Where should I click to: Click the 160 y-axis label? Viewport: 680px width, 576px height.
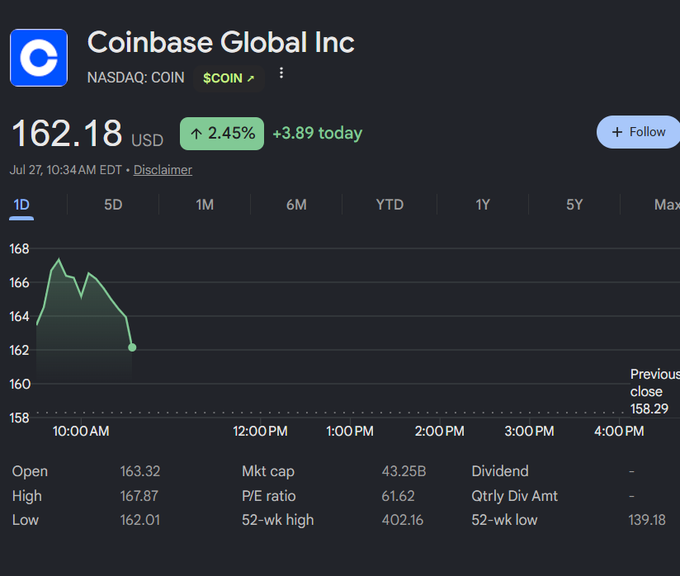20,384
